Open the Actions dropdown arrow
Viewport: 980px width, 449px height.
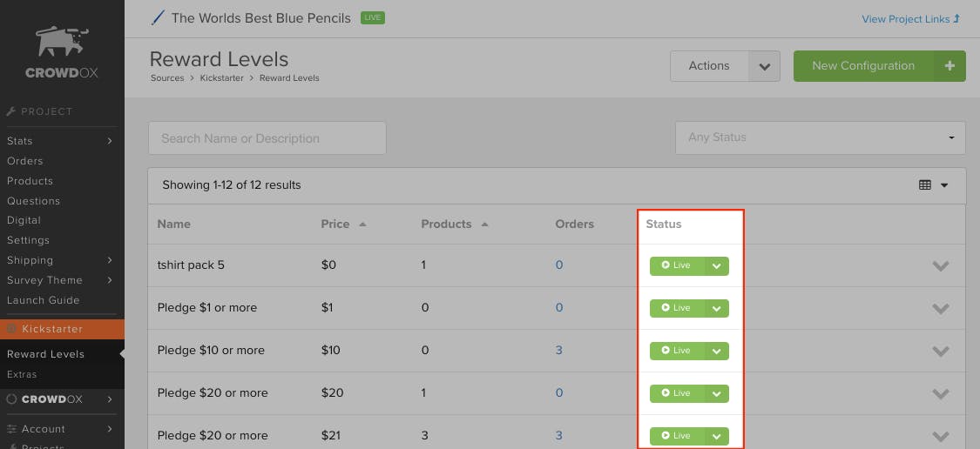click(764, 66)
